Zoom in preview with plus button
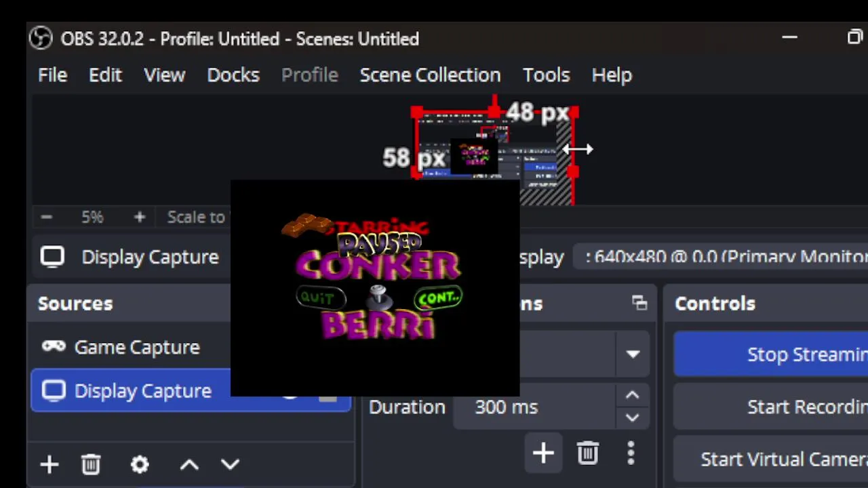This screenshot has width=868, height=488. pos(139,217)
